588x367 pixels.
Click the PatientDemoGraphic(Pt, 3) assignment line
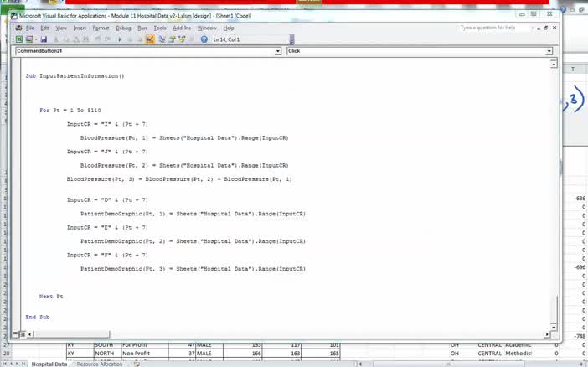point(193,269)
